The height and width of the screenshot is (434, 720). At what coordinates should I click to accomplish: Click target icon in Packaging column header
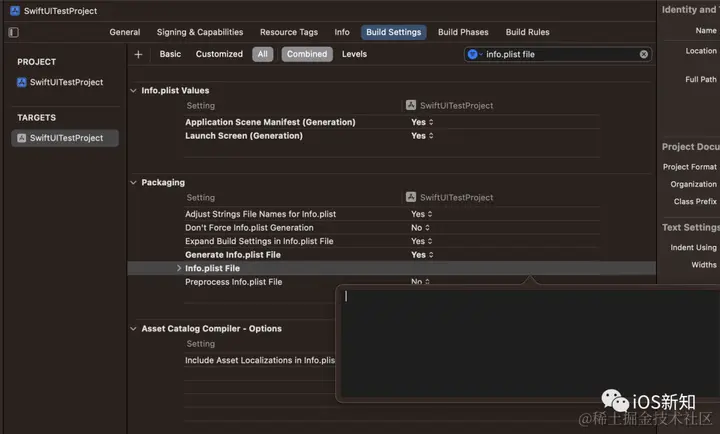[411, 197]
